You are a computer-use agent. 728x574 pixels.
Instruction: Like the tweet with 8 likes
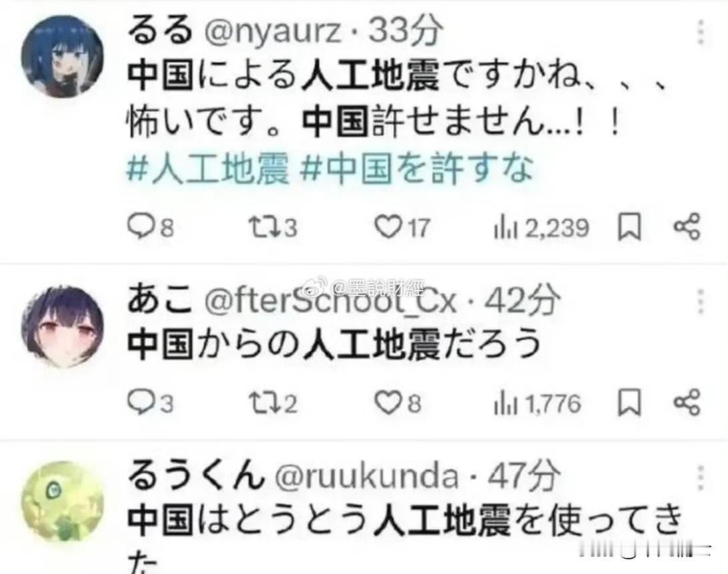398,403
